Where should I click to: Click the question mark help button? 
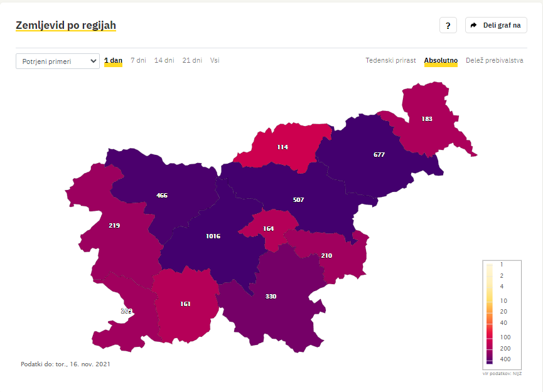tap(448, 25)
